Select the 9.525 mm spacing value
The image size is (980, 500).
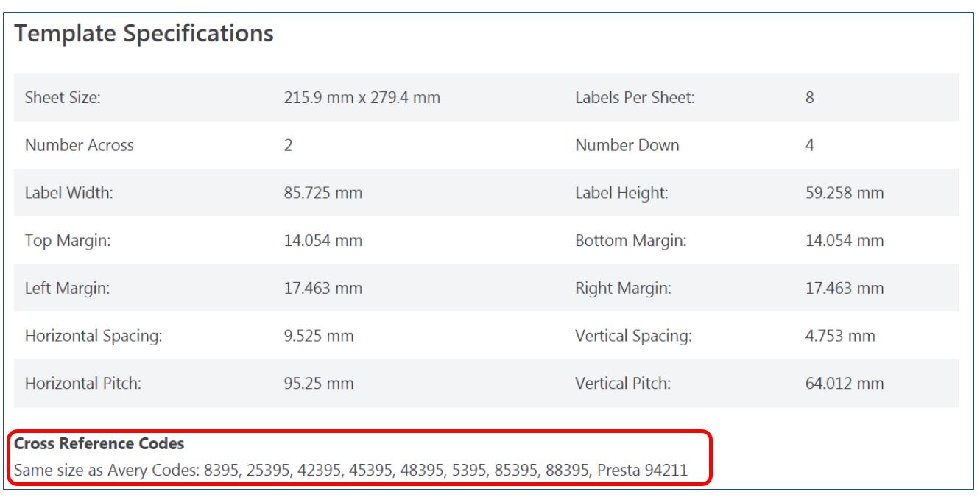click(319, 337)
